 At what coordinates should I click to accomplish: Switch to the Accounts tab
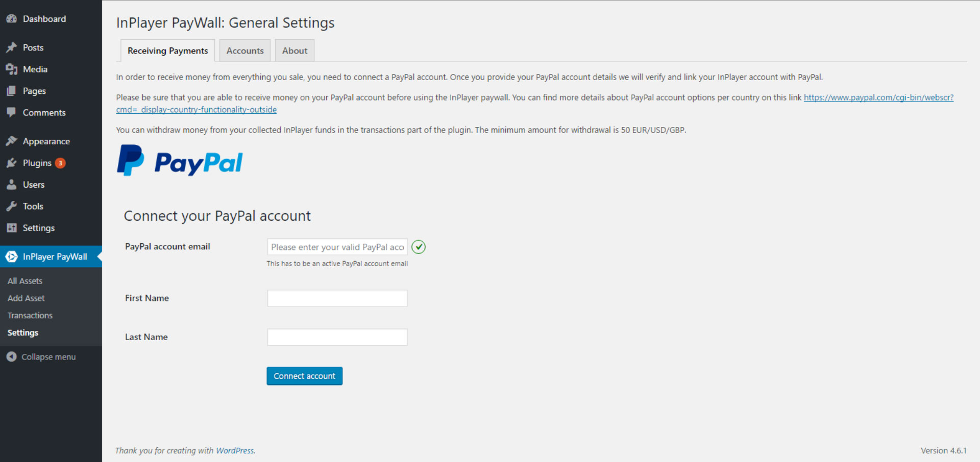click(245, 50)
